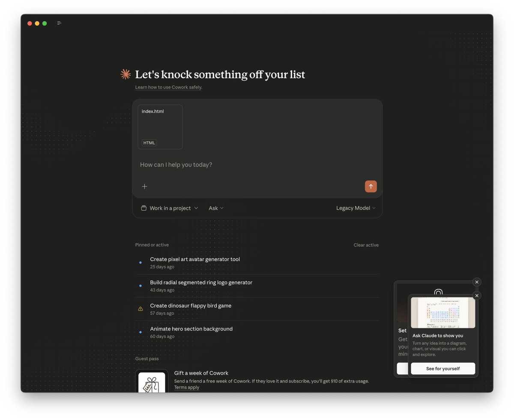Click the Ask Claude to show you title

[x=438, y=336]
